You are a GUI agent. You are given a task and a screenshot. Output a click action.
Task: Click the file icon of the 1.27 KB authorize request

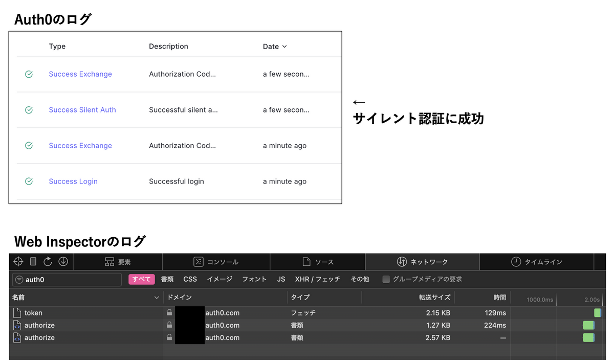pyautogui.click(x=17, y=325)
